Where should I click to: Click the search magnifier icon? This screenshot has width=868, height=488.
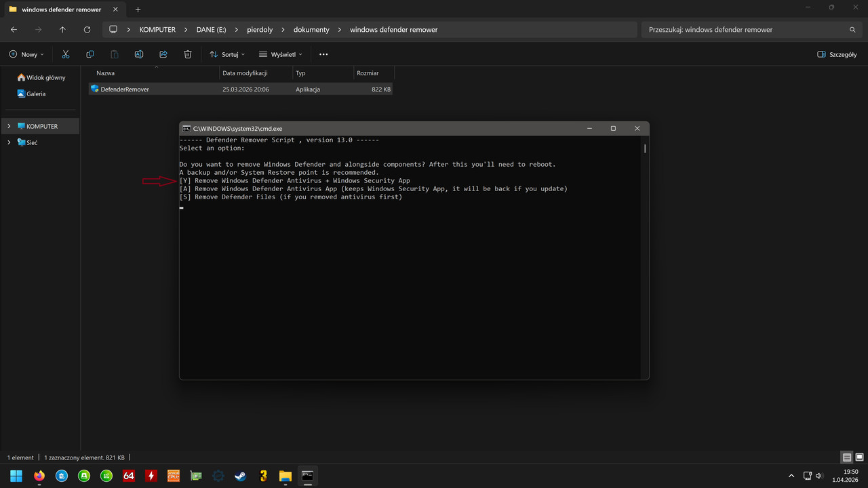tap(852, 30)
